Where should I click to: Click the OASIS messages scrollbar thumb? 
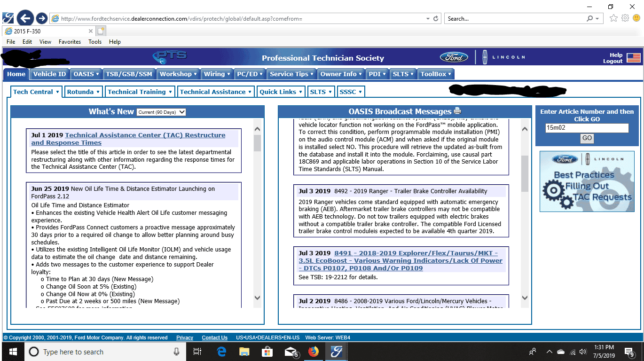pyautogui.click(x=525, y=173)
